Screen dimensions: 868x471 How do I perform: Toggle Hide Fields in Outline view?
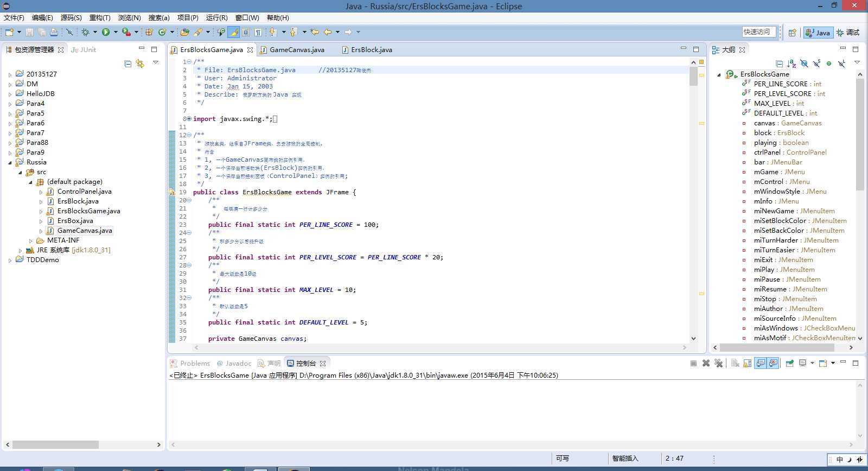(x=804, y=63)
